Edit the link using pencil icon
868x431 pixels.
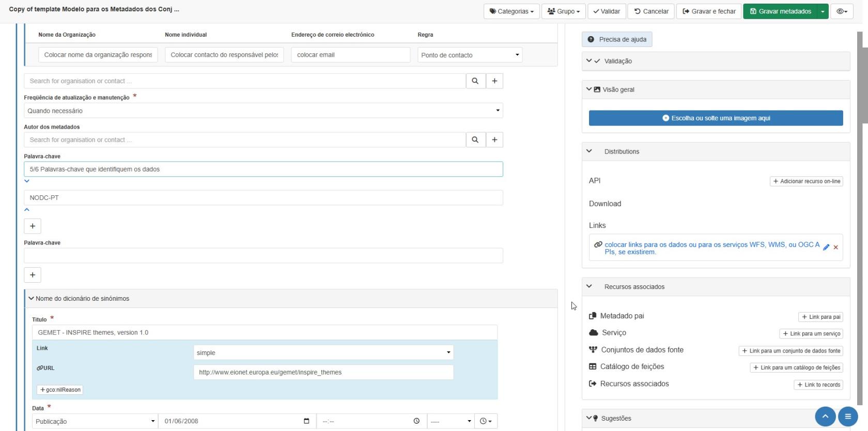click(x=826, y=248)
